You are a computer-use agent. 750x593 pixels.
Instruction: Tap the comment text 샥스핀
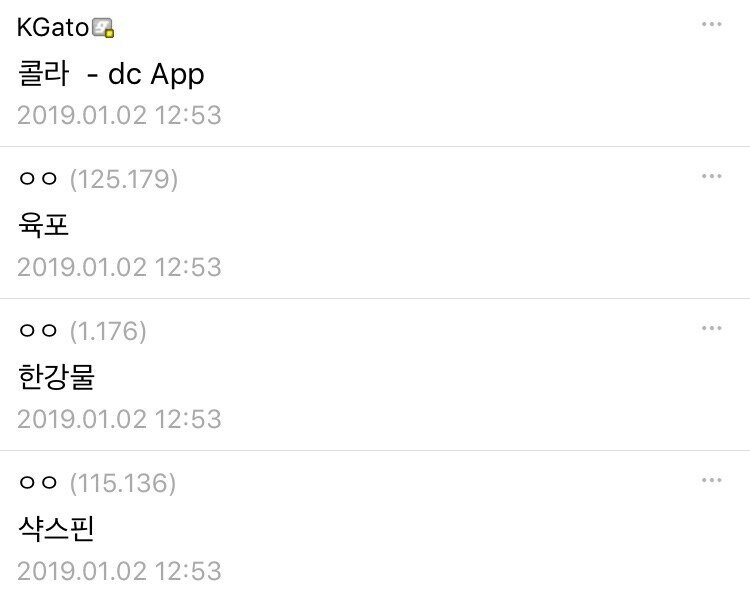click(x=56, y=528)
